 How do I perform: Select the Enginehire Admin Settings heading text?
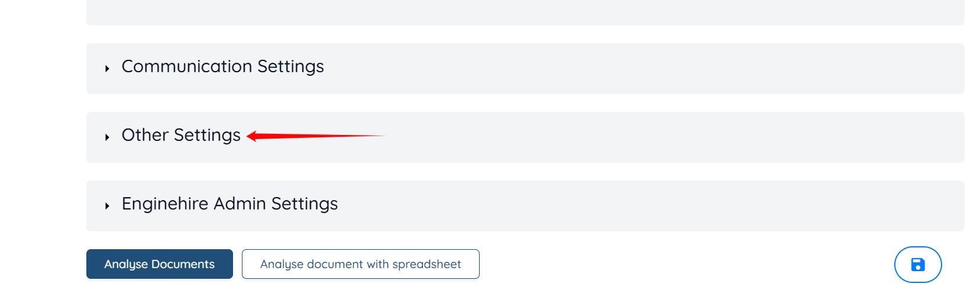229,204
